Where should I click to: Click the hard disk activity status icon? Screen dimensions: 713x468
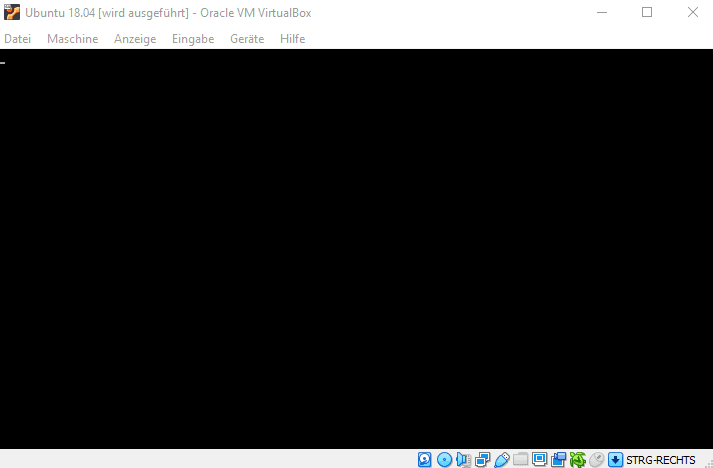(424, 459)
